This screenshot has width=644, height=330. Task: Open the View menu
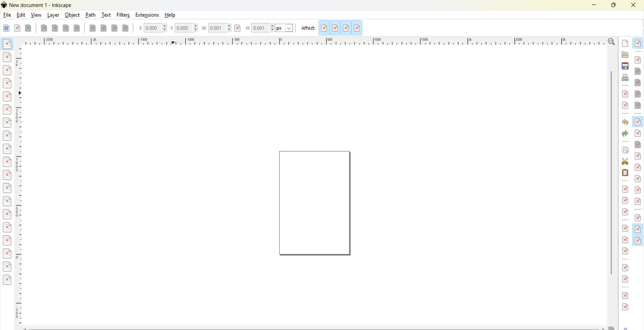pos(36,15)
